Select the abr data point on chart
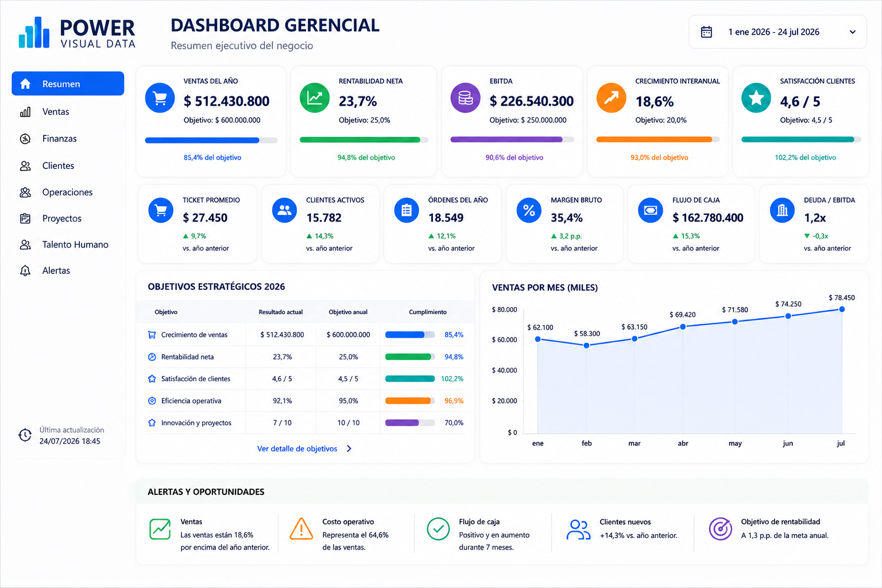This screenshot has height=588, width=882. [x=683, y=327]
